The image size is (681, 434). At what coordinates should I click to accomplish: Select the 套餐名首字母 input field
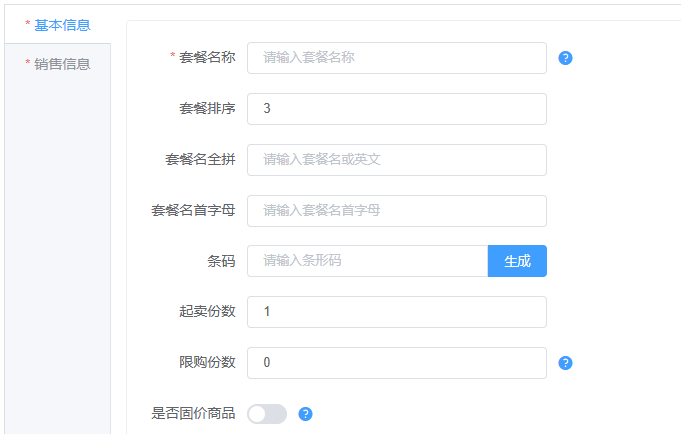[x=396, y=211]
